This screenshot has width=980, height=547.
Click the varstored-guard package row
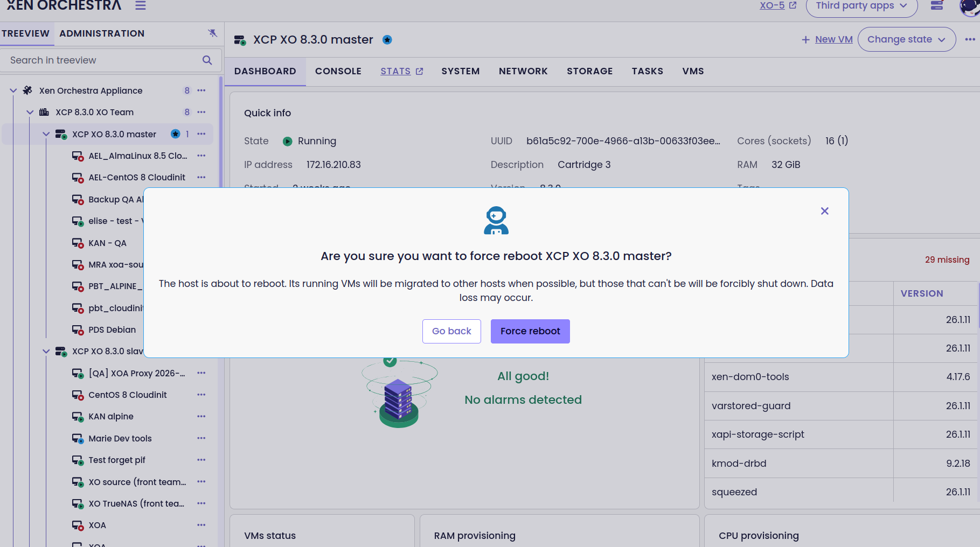click(x=841, y=406)
